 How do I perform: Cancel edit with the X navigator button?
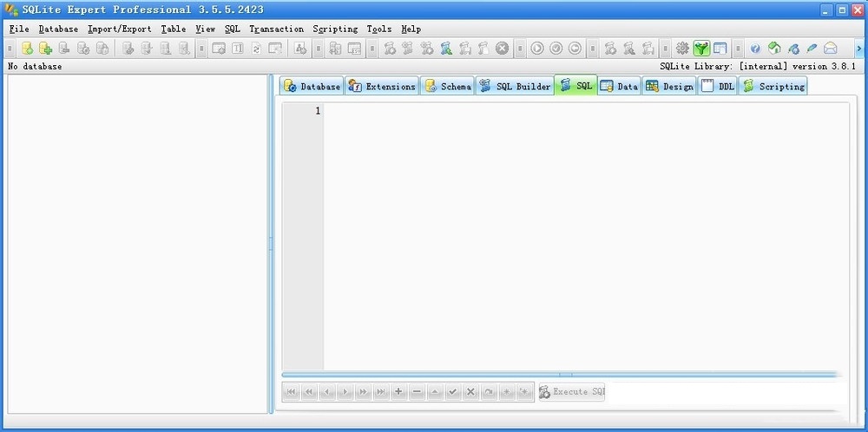tap(470, 391)
